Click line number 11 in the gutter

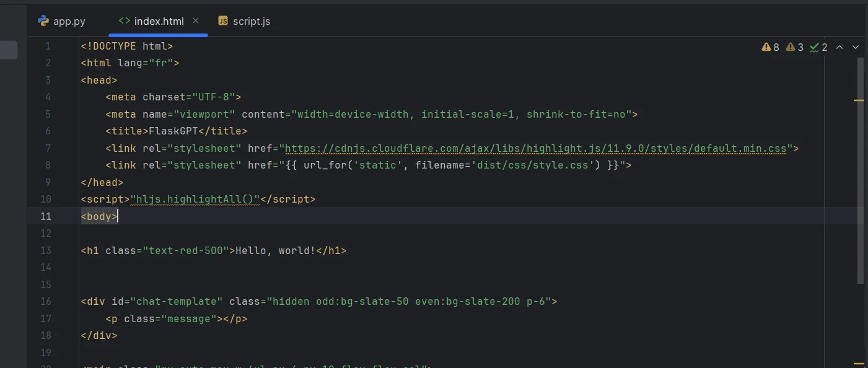[46, 216]
